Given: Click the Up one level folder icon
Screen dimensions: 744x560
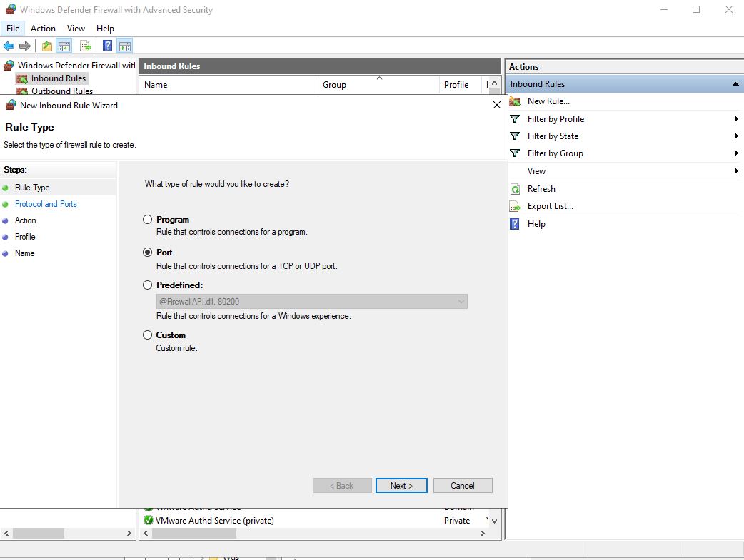Looking at the screenshot, I should click(47, 46).
